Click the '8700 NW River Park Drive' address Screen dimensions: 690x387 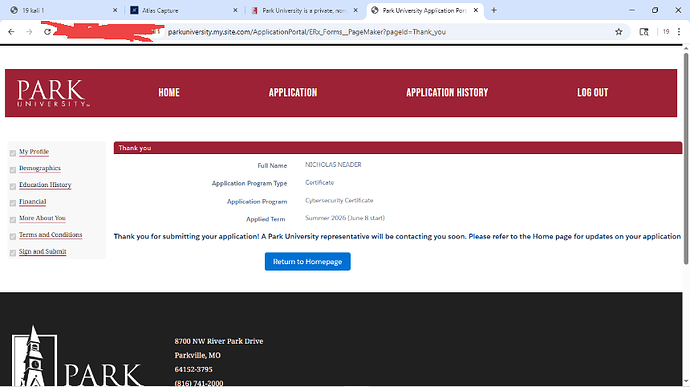coord(219,341)
